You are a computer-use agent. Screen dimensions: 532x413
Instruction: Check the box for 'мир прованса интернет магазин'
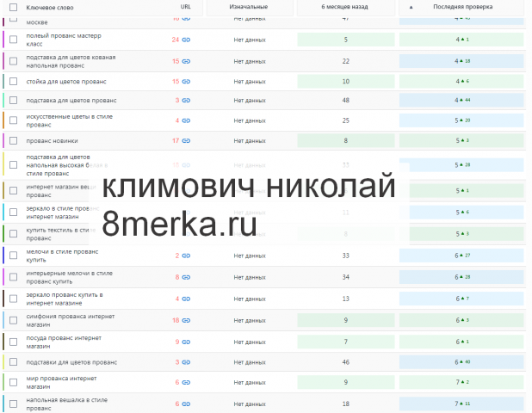point(13,382)
